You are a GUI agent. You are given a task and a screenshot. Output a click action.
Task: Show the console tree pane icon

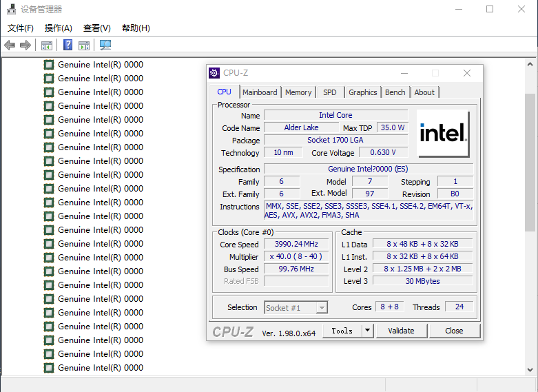click(47, 45)
